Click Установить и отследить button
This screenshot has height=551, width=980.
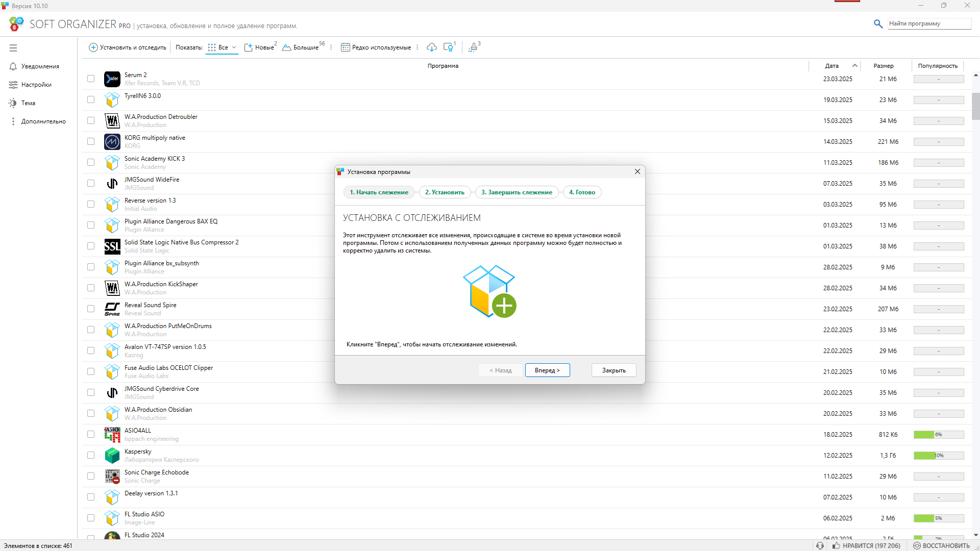click(128, 47)
